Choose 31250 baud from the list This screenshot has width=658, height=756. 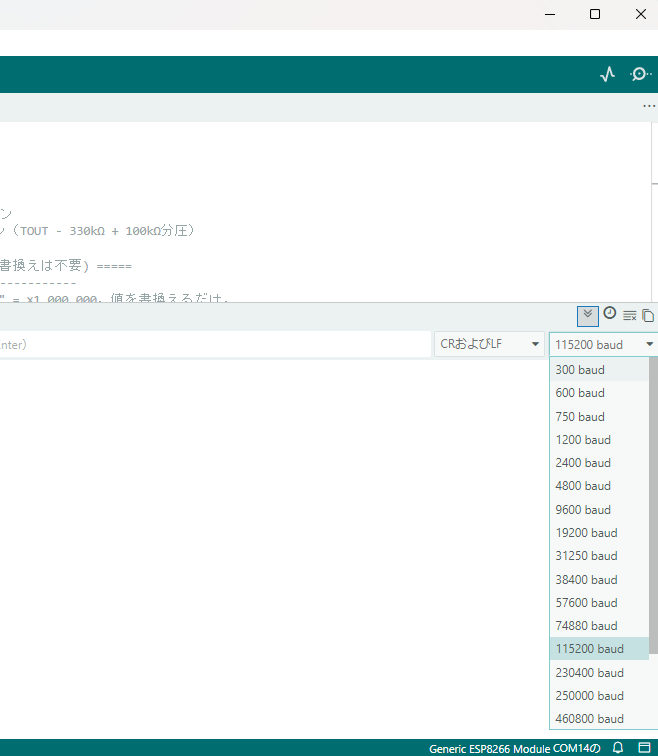599,556
